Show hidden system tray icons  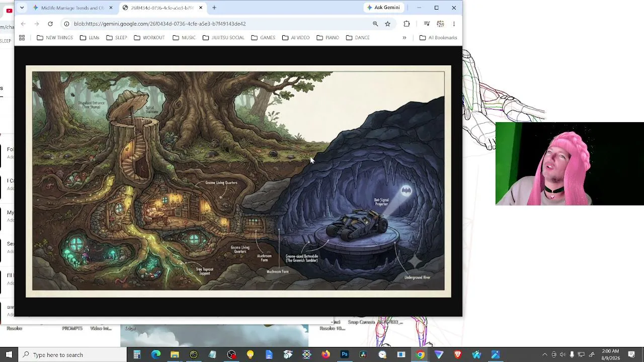544,354
